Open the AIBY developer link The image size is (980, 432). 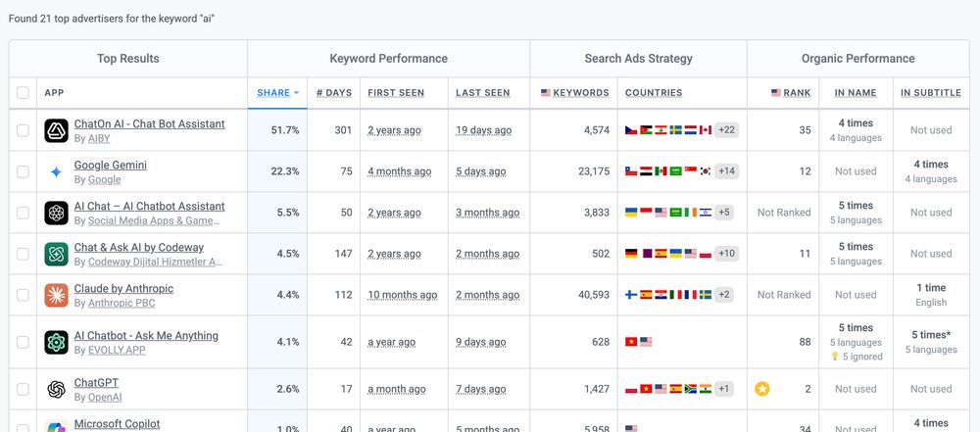pyautogui.click(x=99, y=138)
